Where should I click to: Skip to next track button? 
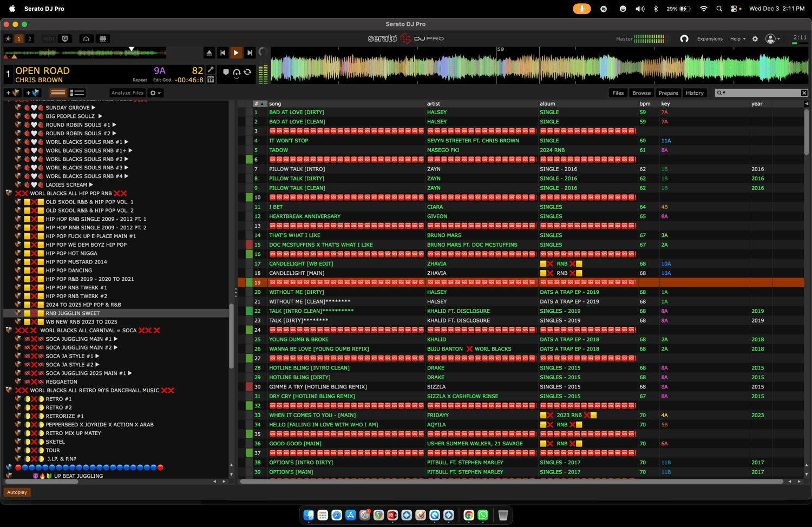pos(250,52)
